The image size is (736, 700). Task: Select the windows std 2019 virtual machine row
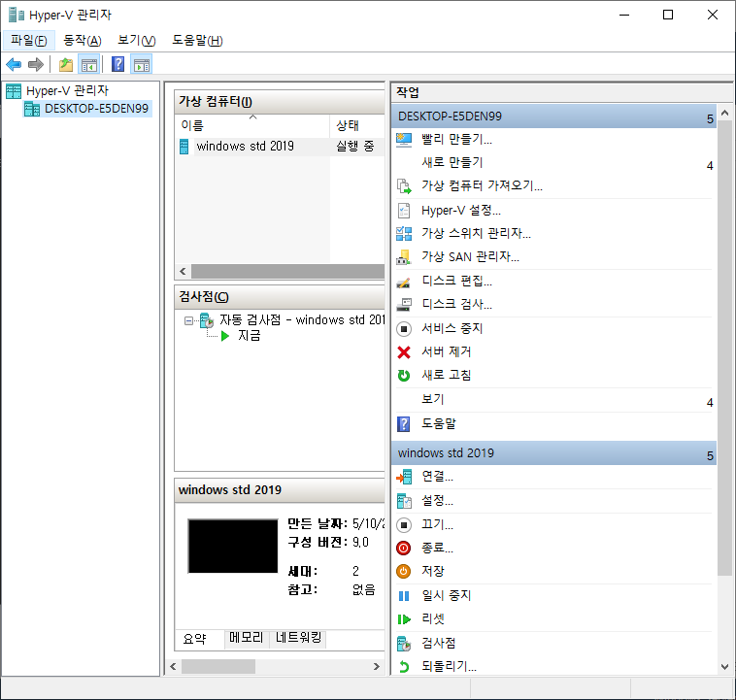281,147
